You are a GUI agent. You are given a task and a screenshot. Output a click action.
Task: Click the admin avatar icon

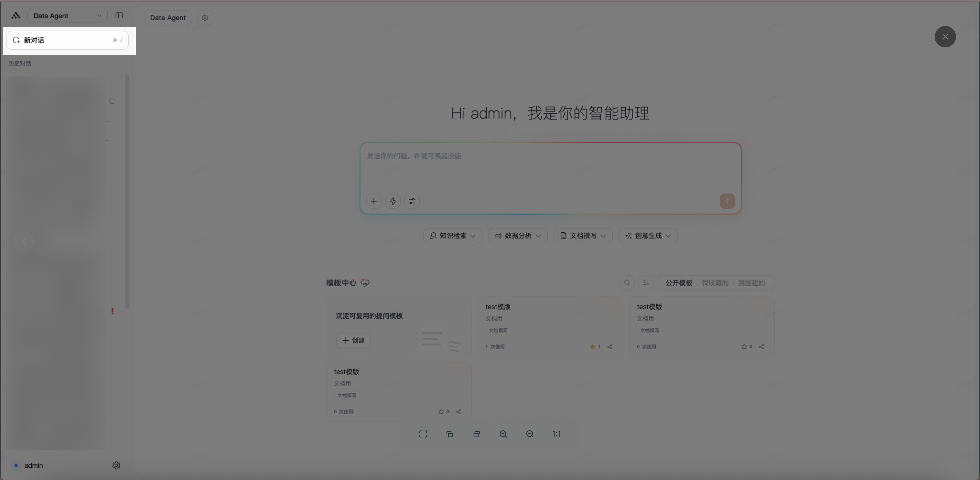[x=16, y=465]
